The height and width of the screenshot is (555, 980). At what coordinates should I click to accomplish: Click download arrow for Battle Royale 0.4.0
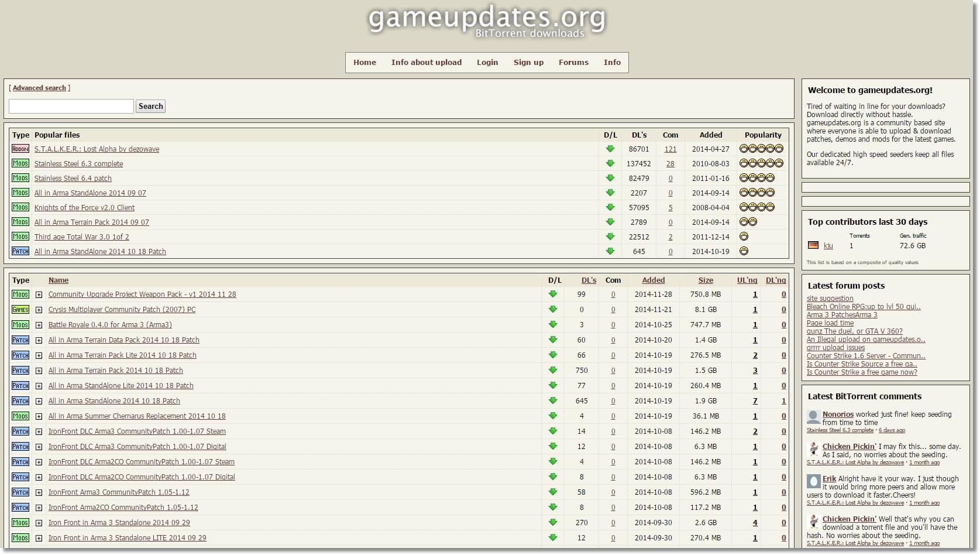click(x=553, y=324)
